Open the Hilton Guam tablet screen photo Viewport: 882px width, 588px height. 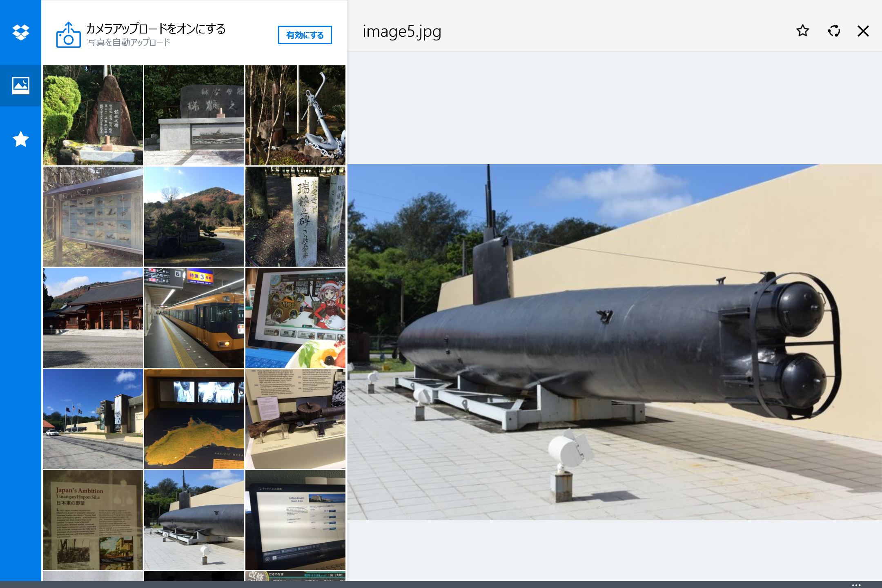295,521
